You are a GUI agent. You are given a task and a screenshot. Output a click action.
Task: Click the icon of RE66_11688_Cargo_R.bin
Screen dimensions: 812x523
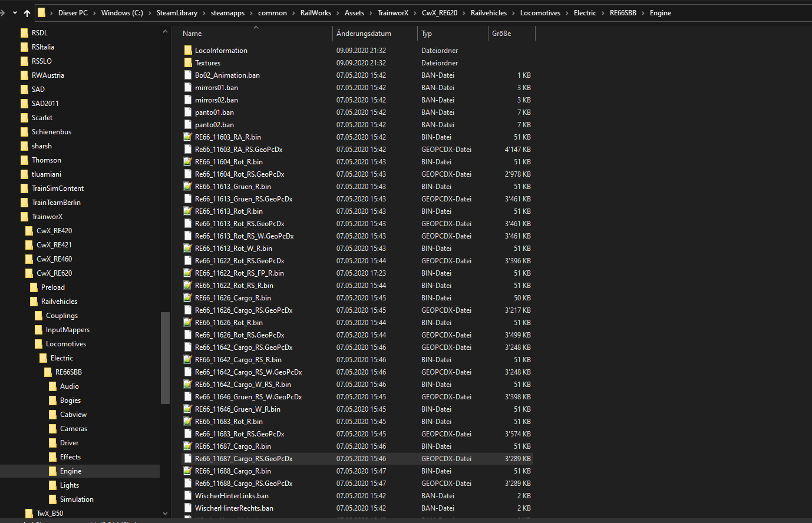tap(188, 471)
